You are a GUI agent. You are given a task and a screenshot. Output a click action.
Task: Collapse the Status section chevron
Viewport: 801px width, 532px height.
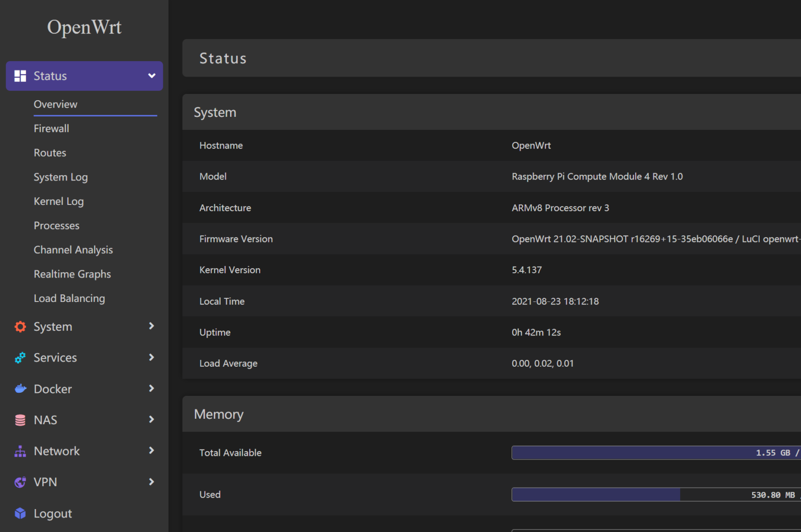pyautogui.click(x=151, y=76)
